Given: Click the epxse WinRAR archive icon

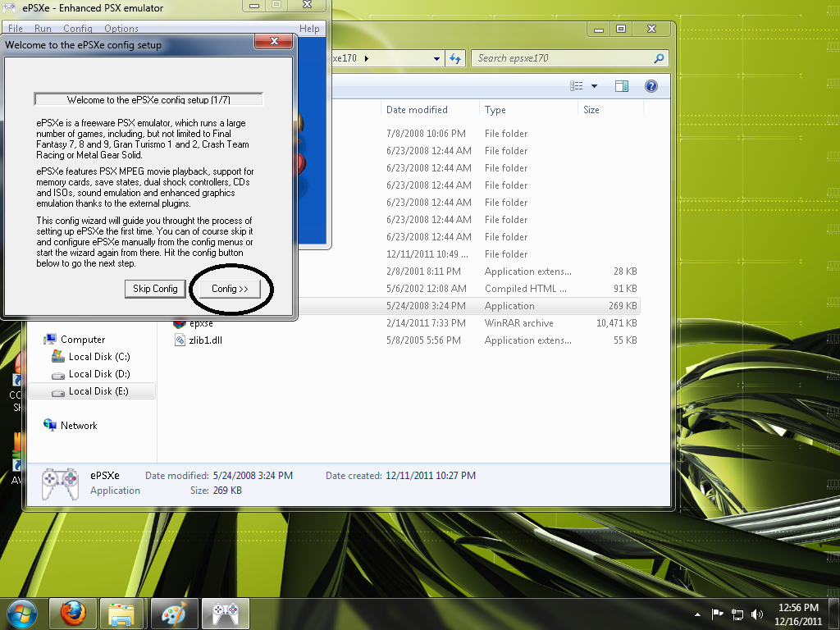Looking at the screenshot, I should point(180,323).
